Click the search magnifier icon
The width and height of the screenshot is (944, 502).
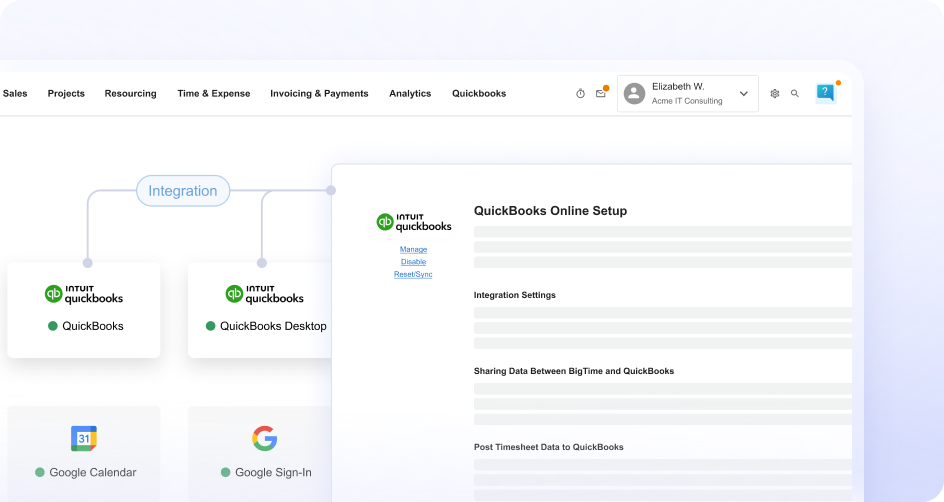[795, 94]
